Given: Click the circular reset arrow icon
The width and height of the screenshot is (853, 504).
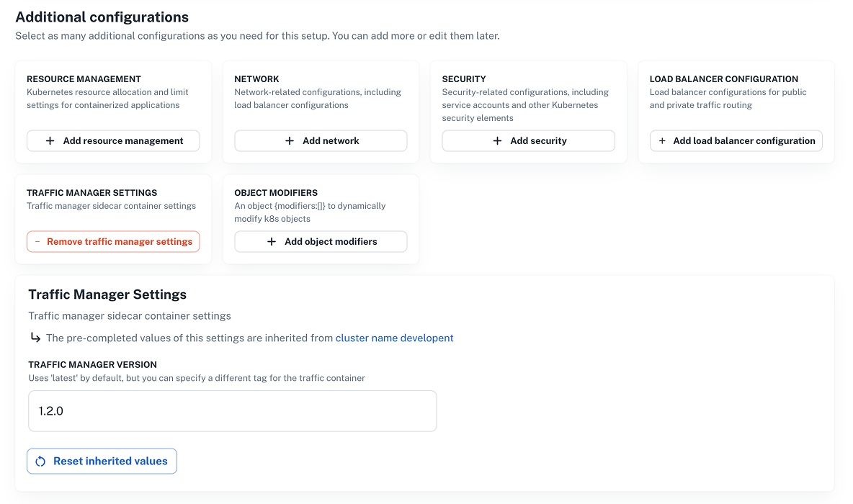Looking at the screenshot, I should (x=41, y=462).
